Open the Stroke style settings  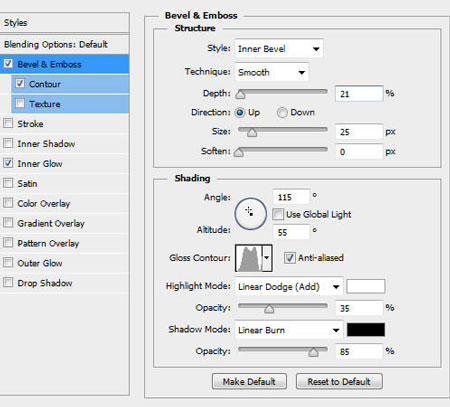(65, 124)
